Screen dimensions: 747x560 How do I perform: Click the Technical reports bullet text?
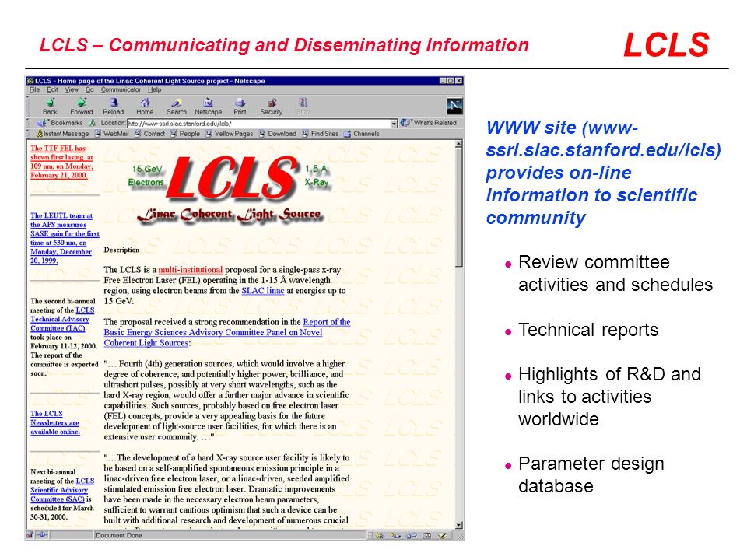pos(588,330)
